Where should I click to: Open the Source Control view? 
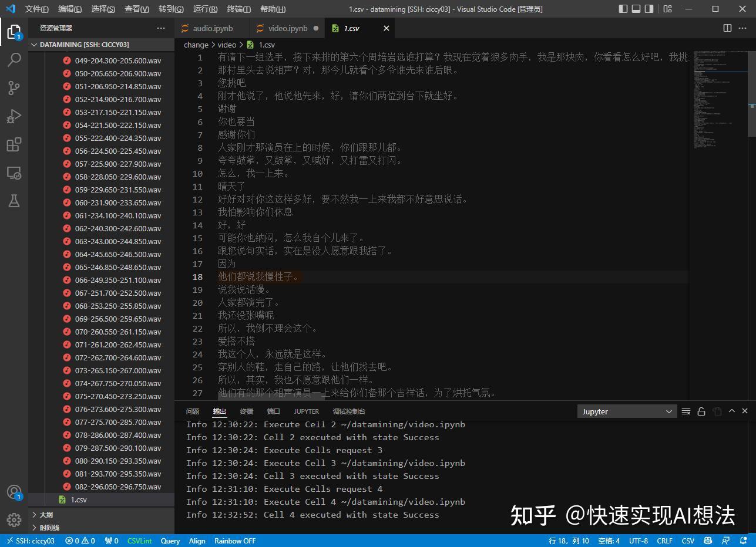pyautogui.click(x=14, y=87)
